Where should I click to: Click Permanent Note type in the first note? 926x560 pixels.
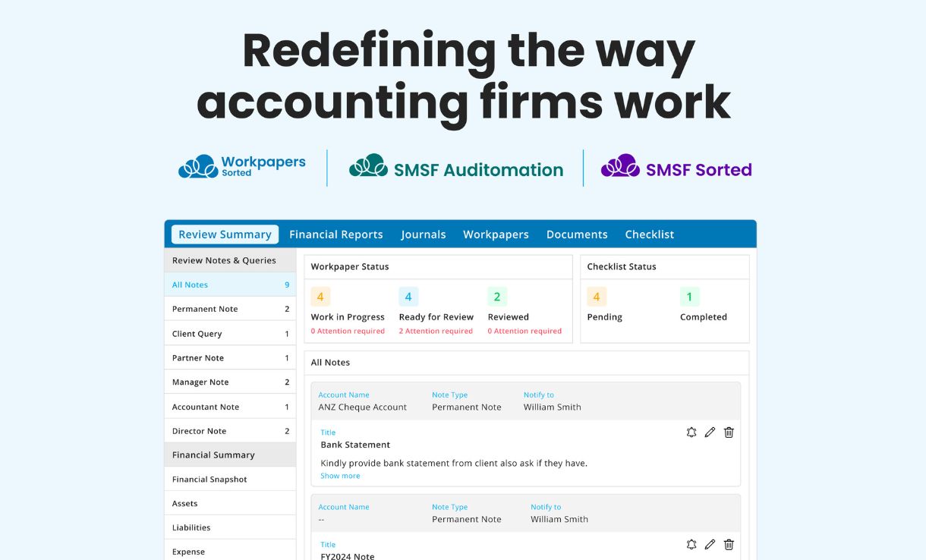(x=467, y=407)
